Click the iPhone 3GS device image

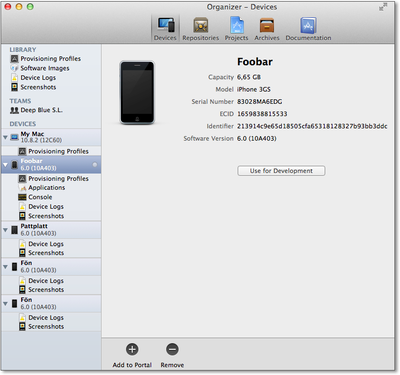click(137, 93)
